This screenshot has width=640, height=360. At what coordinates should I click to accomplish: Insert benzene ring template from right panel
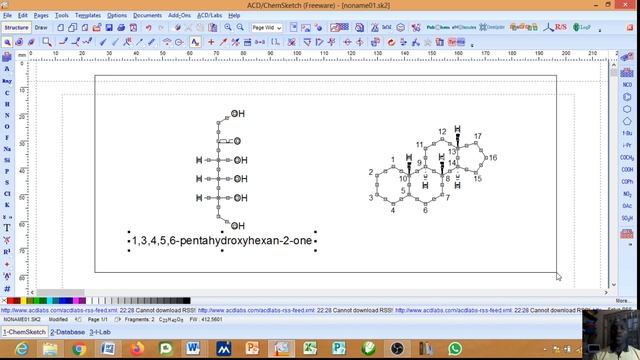pyautogui.click(x=627, y=97)
